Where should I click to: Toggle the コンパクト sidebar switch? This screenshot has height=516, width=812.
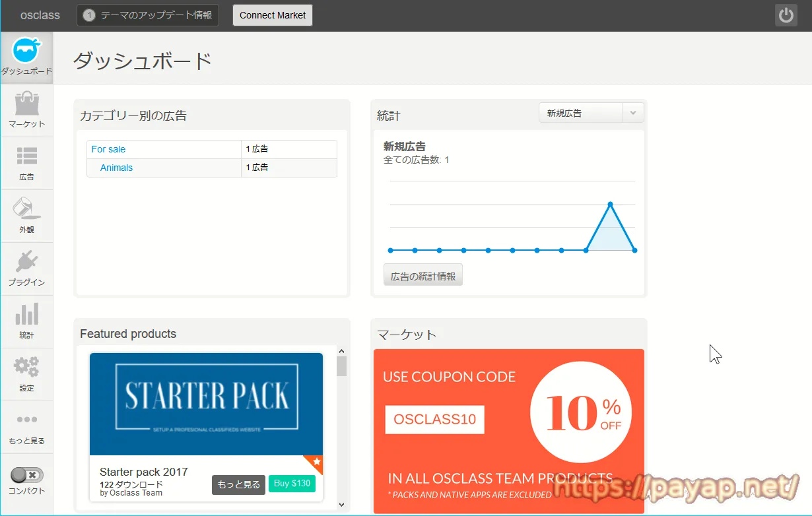tap(25, 474)
